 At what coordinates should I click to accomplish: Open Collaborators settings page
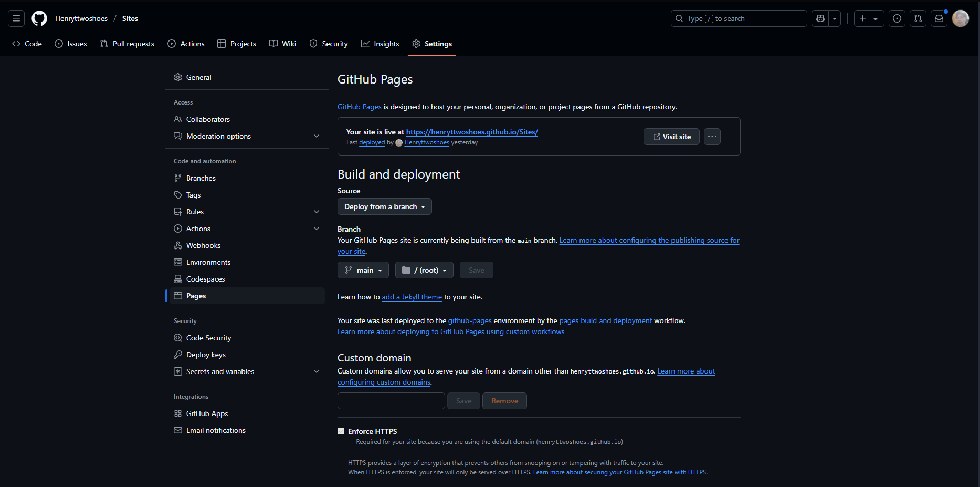click(247, 119)
